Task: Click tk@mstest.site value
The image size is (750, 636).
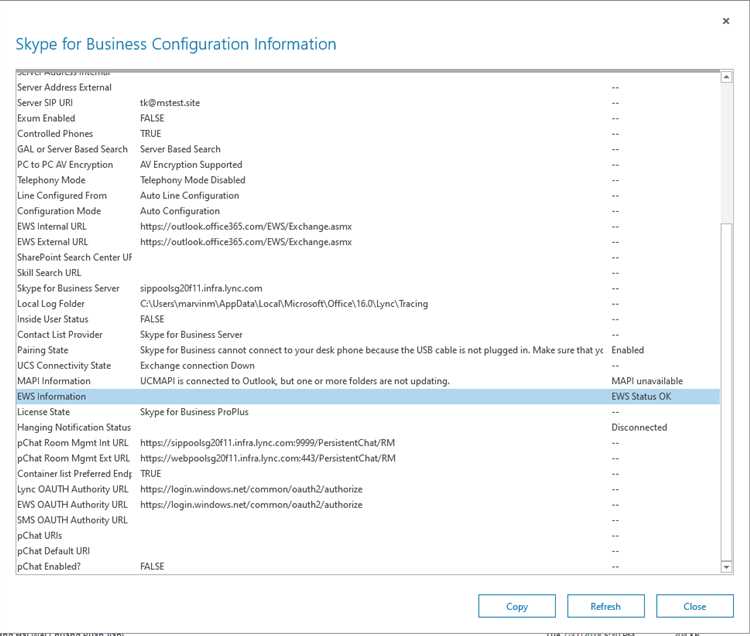Action: click(170, 103)
